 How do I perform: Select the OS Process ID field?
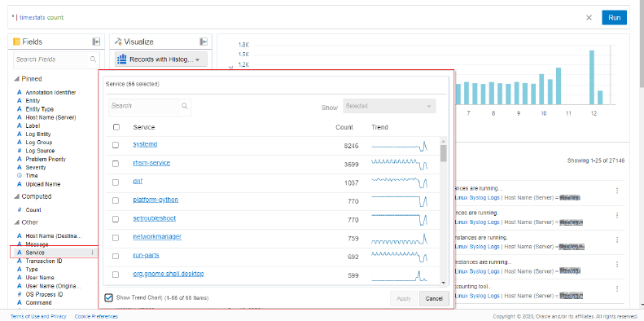(x=44, y=294)
